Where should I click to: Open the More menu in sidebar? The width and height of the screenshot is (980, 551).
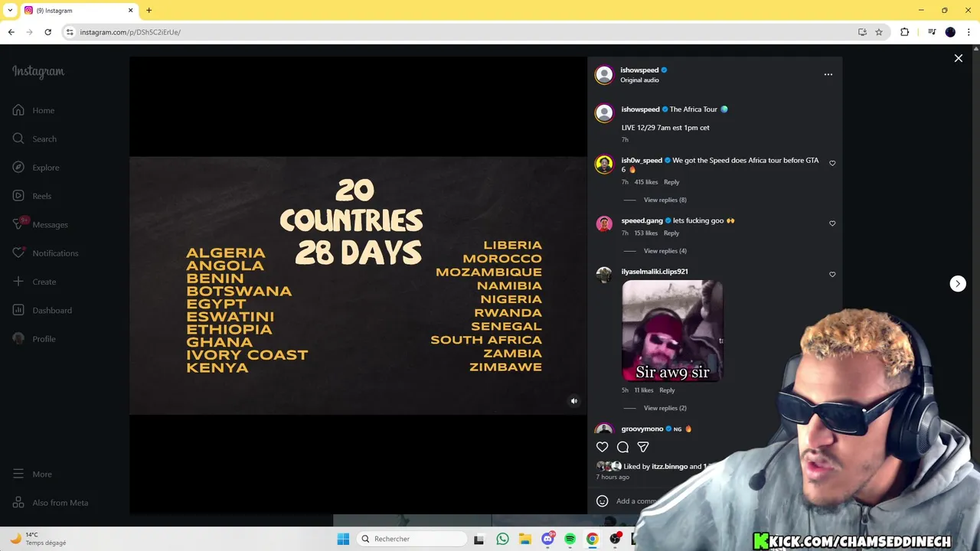coord(32,474)
